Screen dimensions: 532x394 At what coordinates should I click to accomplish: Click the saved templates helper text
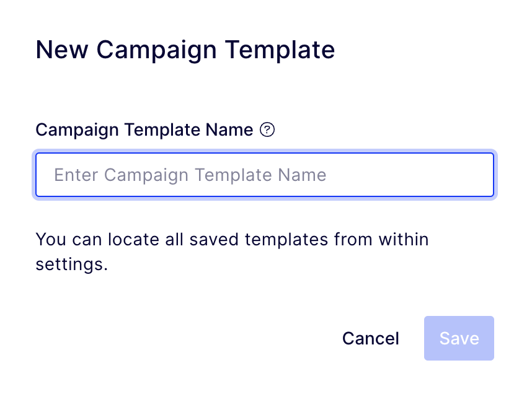(x=232, y=252)
